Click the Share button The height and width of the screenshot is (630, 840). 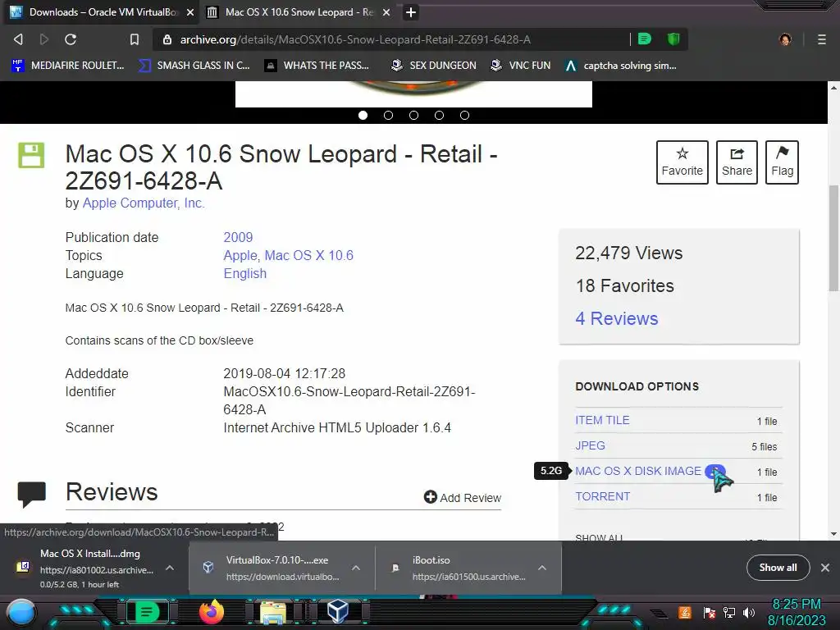(737, 162)
